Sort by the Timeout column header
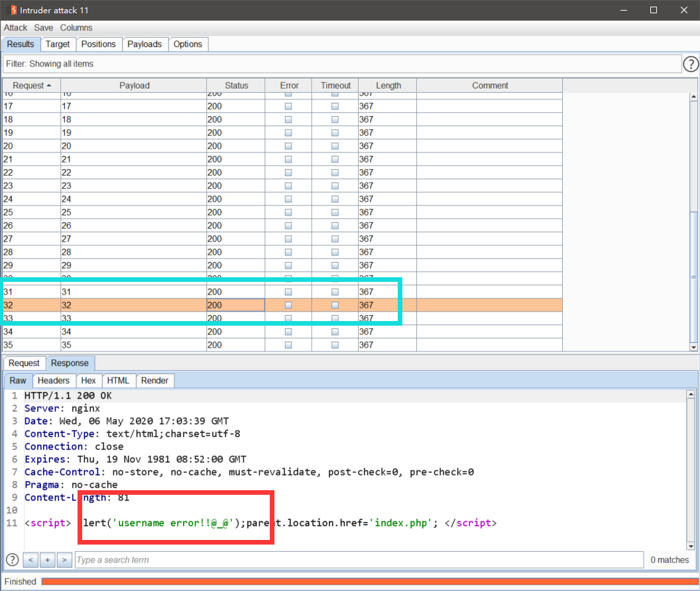 pyautogui.click(x=335, y=86)
